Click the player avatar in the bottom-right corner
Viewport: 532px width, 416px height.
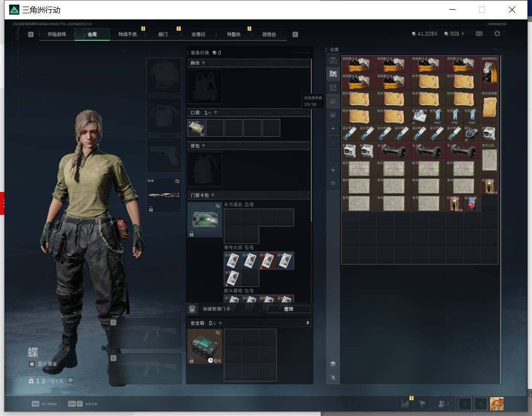click(496, 404)
